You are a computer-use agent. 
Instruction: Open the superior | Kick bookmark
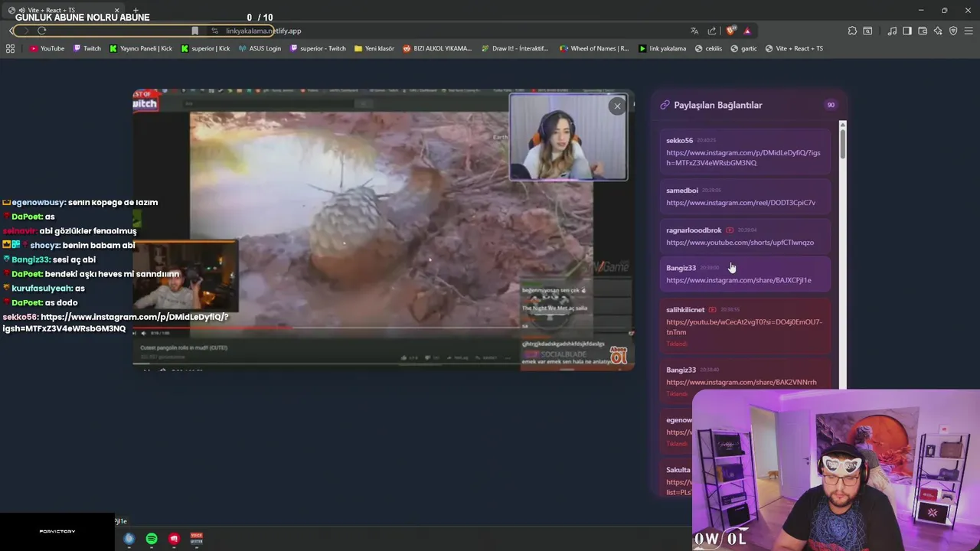point(205,48)
